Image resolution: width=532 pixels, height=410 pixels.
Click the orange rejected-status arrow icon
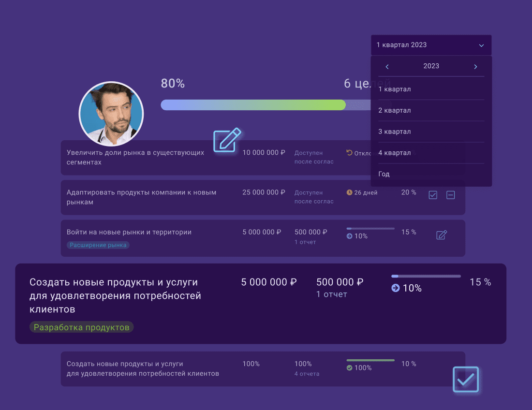(x=350, y=153)
